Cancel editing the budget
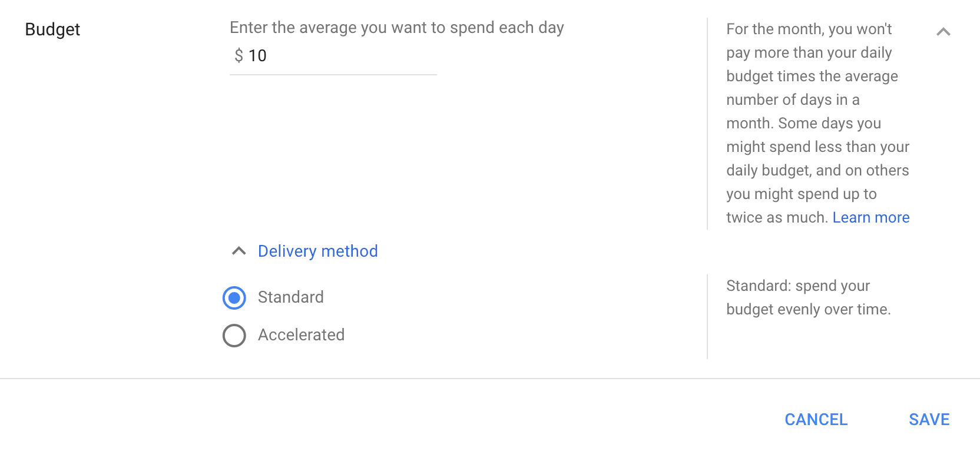Viewport: 980px width, 451px height. pyautogui.click(x=816, y=420)
